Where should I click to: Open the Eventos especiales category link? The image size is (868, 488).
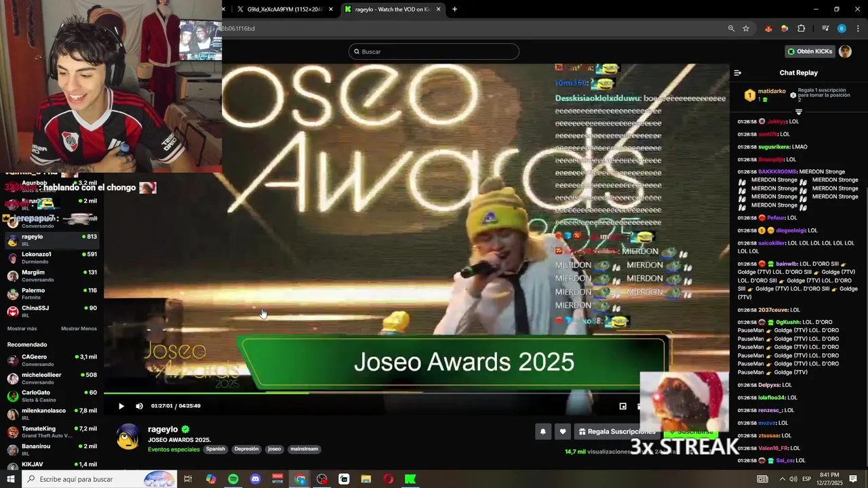(x=174, y=449)
